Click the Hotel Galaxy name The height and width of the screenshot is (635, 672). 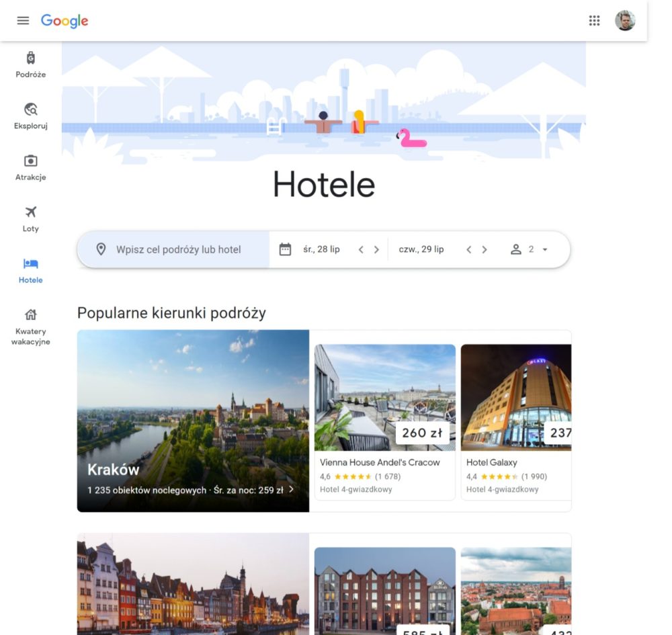click(x=492, y=462)
